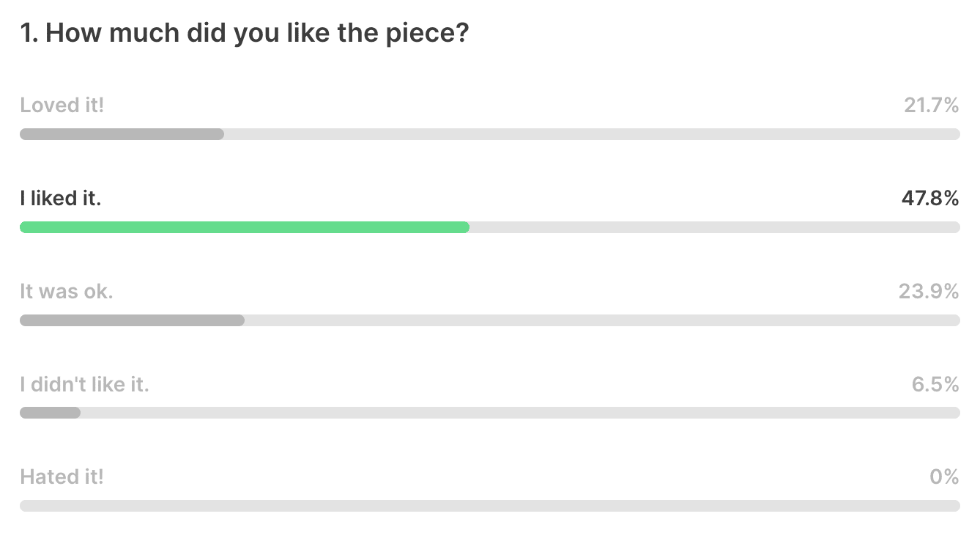Click the 'It was ok.' gray bar fill
980x541 pixels.
coord(132,320)
